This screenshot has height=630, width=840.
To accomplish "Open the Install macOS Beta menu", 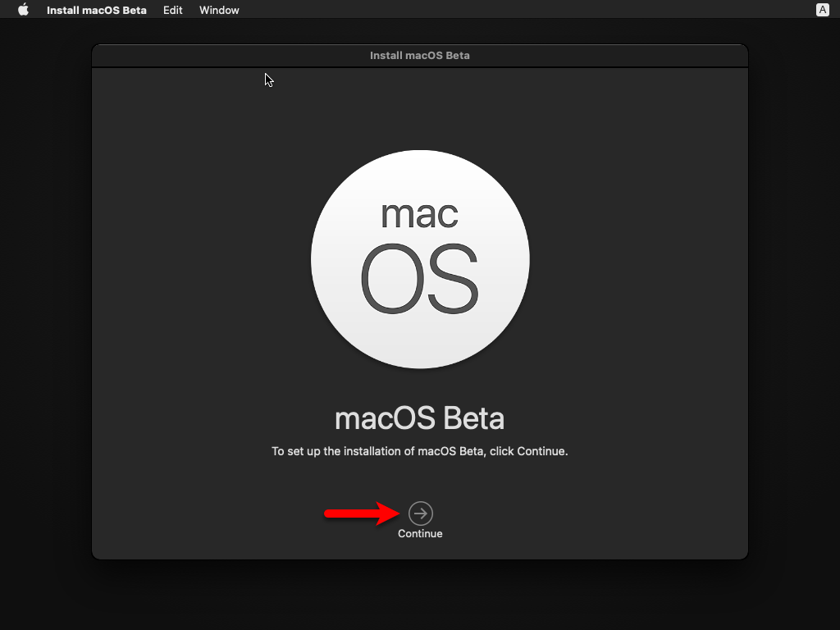I will click(97, 10).
